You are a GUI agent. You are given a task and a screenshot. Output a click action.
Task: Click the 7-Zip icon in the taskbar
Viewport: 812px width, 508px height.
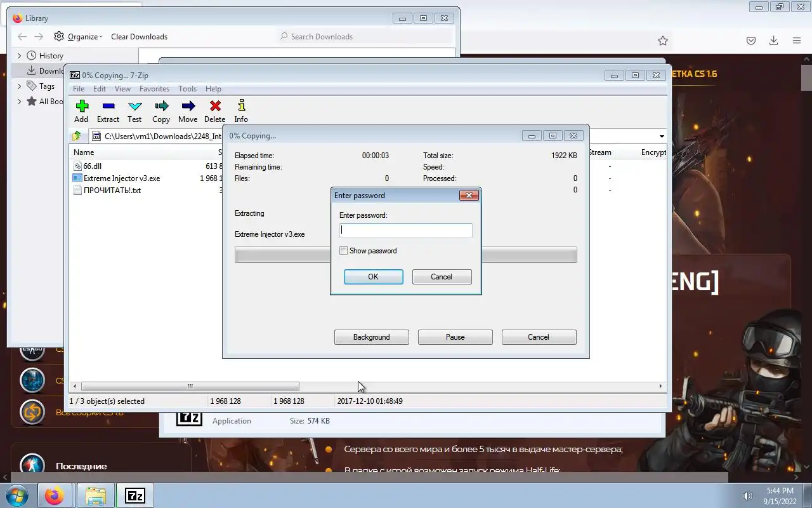pos(135,495)
